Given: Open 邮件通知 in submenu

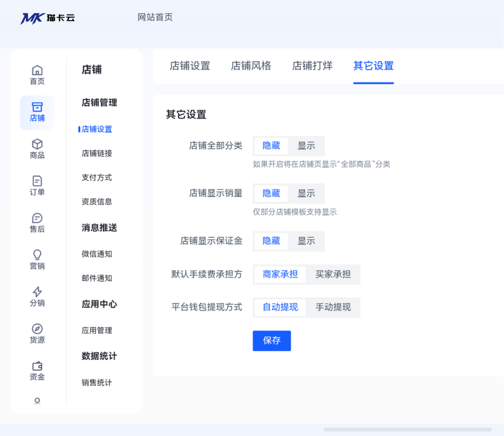Looking at the screenshot, I should [x=96, y=278].
